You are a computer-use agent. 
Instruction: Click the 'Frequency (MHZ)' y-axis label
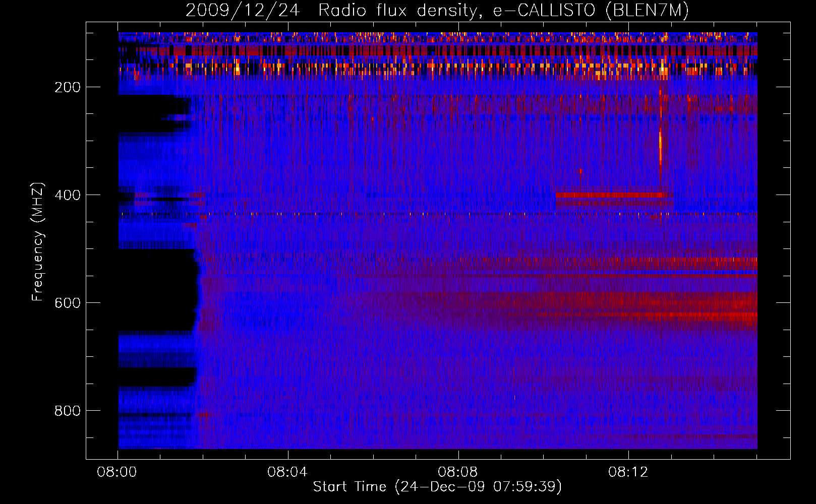(38, 242)
